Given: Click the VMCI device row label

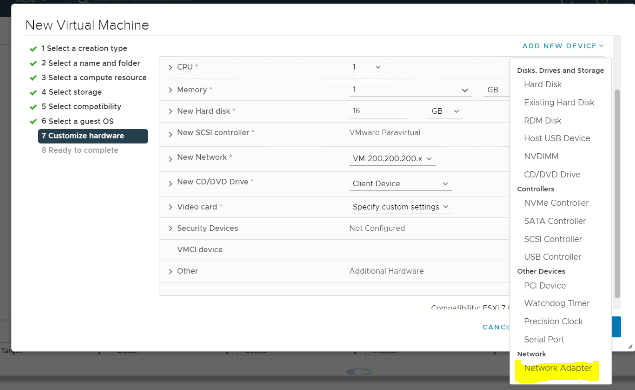Looking at the screenshot, I should click(200, 250).
